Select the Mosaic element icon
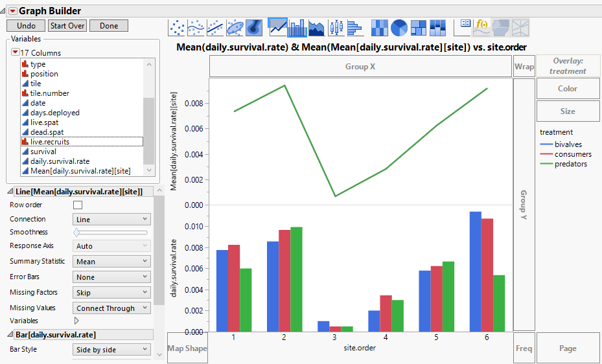Viewport: 602px width, 364px height. pyautogui.click(x=437, y=28)
